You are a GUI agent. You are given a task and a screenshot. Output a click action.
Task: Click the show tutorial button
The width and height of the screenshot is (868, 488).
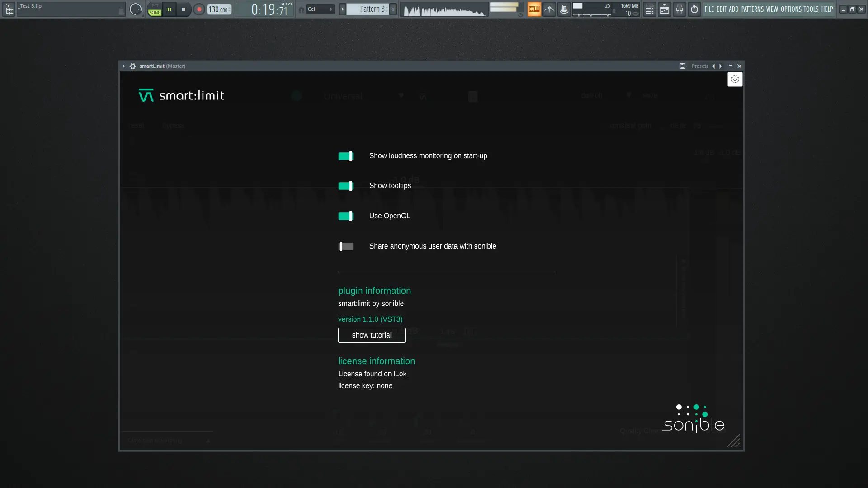[x=371, y=335]
